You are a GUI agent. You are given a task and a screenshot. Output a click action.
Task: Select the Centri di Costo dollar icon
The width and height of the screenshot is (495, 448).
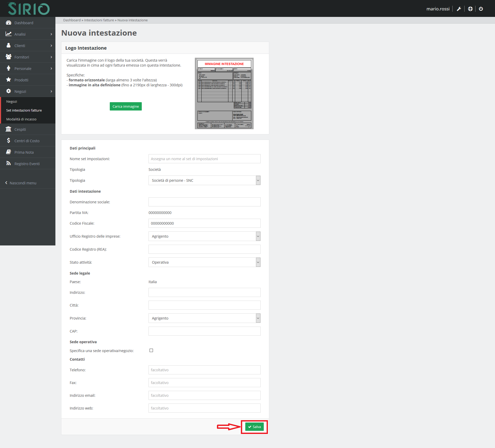click(x=9, y=141)
